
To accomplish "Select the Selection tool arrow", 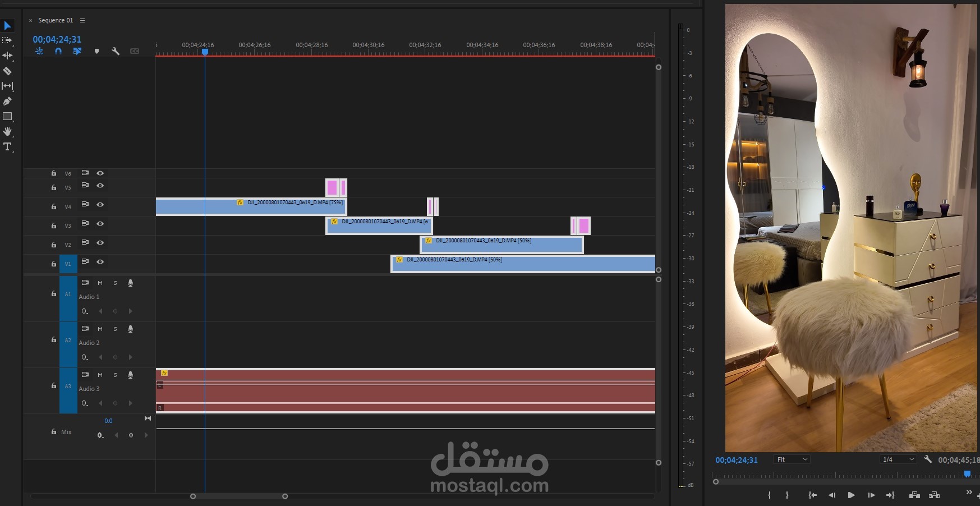I will [x=8, y=26].
